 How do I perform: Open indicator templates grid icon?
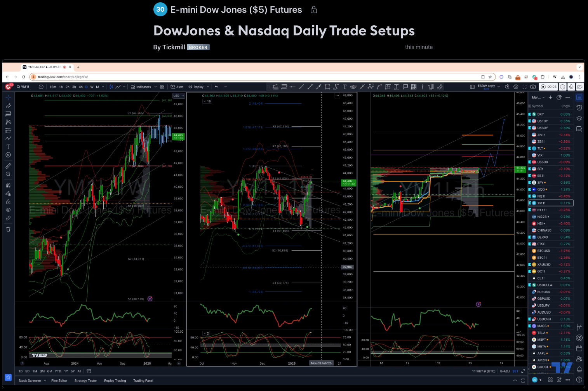(x=162, y=87)
